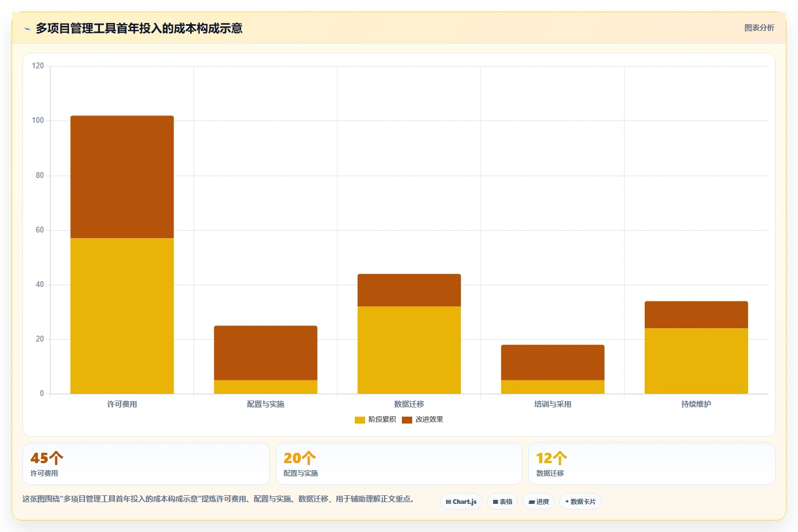Toggle the 阶段累积 legend entry
Screen dimensions: 798x532
[375, 420]
